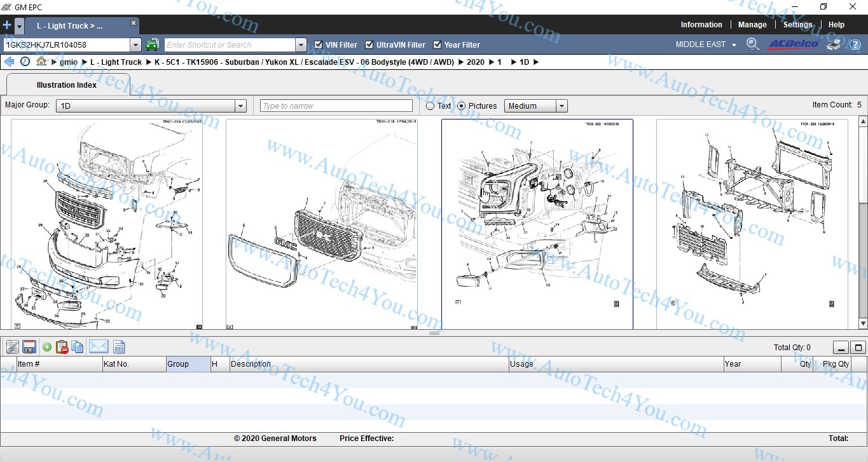Save the parts list with floppy icon
868x462 pixels.
tap(29, 347)
